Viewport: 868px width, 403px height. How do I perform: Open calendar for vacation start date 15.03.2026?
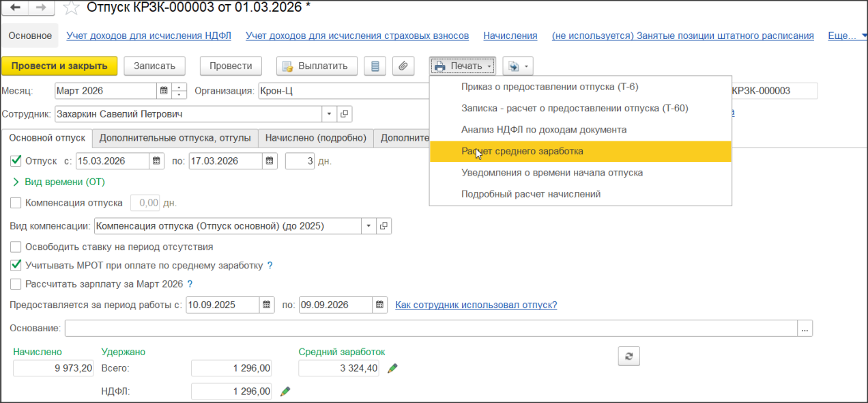tap(156, 161)
